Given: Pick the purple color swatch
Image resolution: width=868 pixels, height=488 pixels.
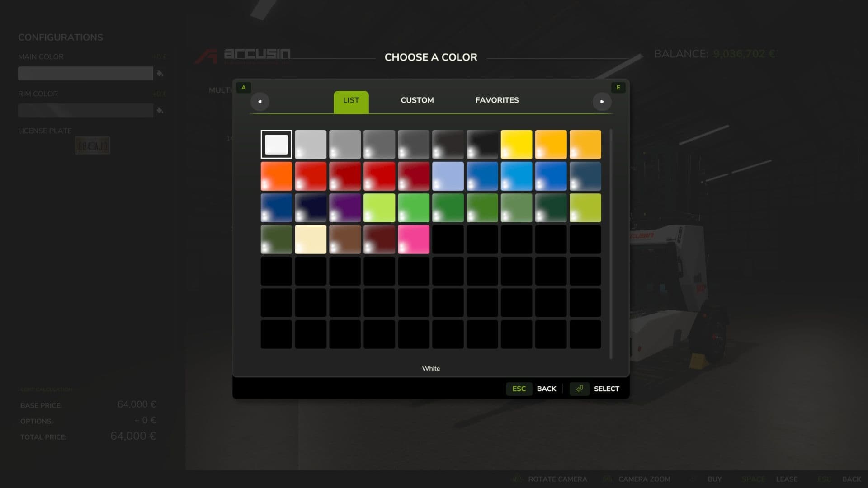Looking at the screenshot, I should (345, 208).
